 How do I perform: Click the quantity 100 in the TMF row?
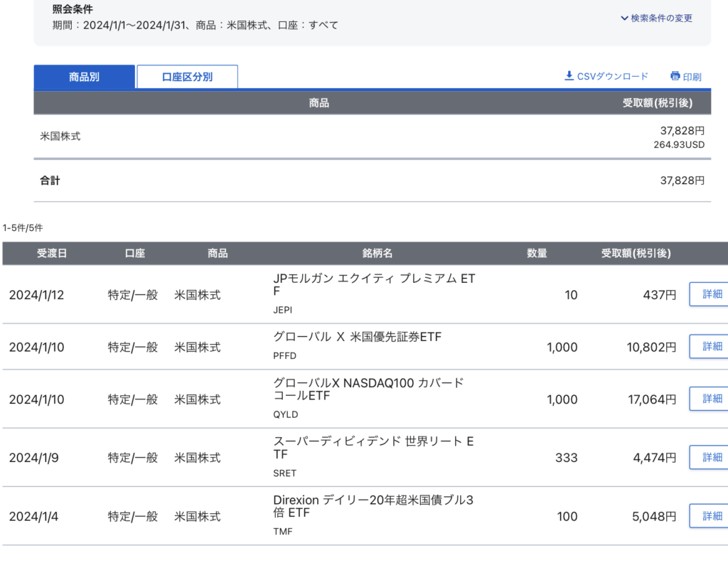coord(567,517)
